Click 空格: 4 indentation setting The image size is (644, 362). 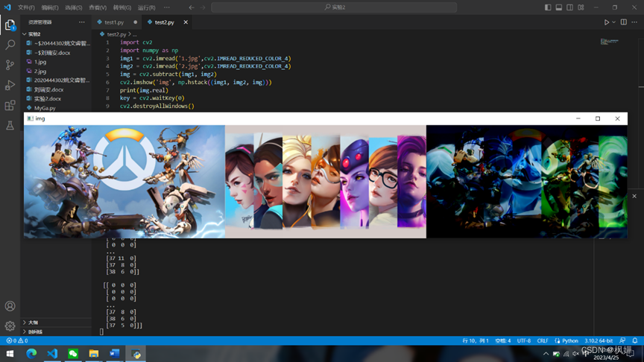(x=502, y=340)
